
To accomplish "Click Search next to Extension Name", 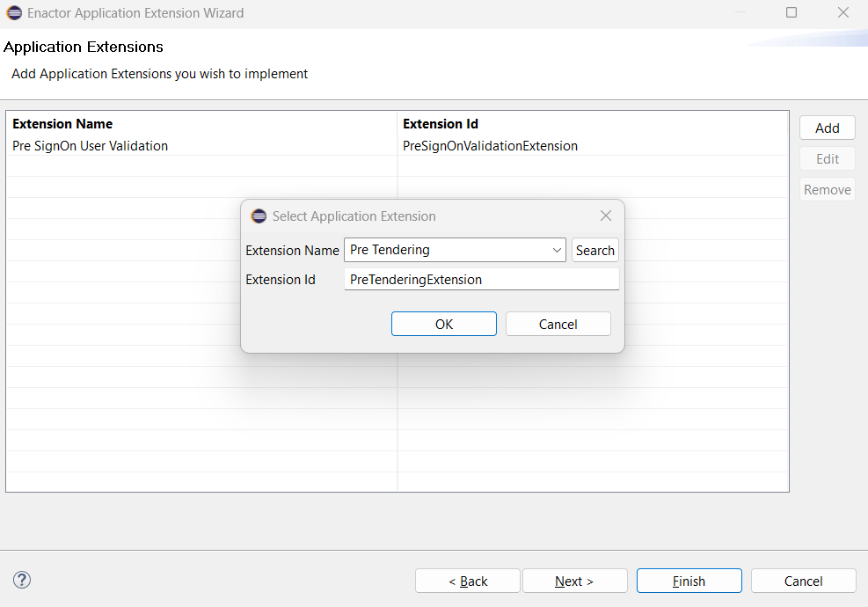I will click(x=595, y=251).
